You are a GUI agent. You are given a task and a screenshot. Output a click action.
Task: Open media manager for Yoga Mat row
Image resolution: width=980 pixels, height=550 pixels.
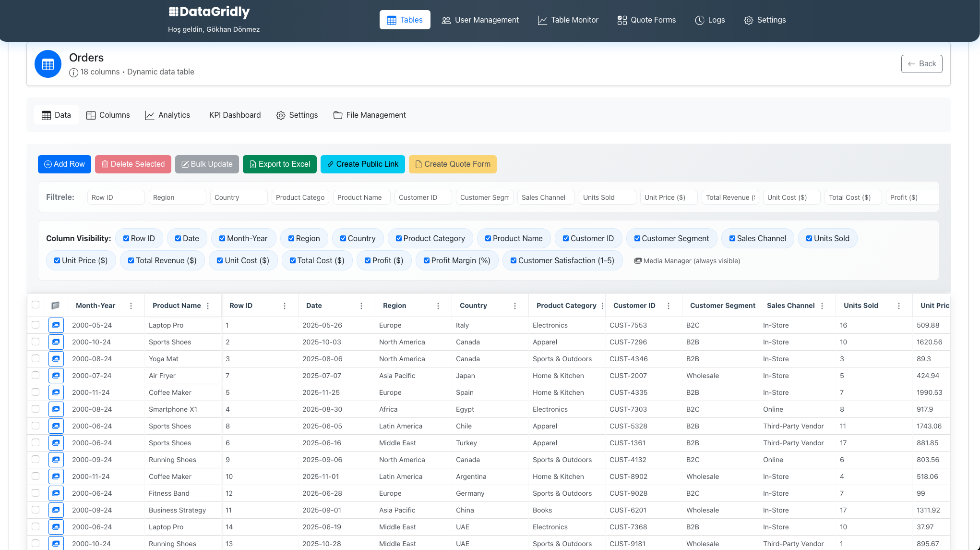click(x=56, y=359)
